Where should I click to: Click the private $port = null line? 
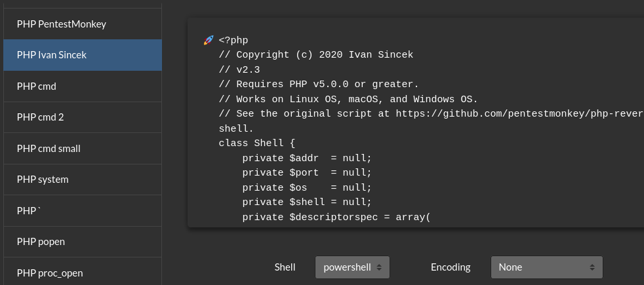pyautogui.click(x=307, y=173)
